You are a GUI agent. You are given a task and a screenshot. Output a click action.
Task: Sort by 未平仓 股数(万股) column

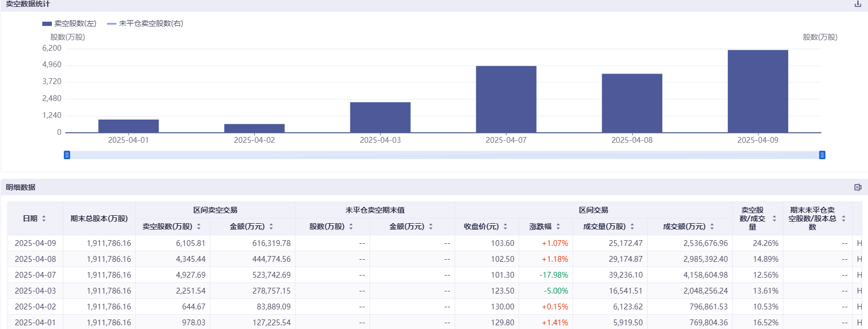(x=351, y=226)
